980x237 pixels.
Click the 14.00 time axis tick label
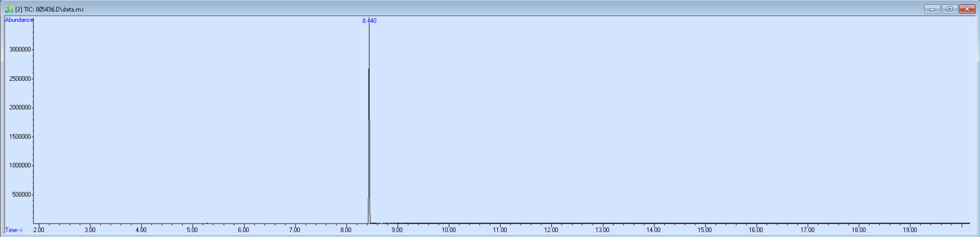pos(654,230)
